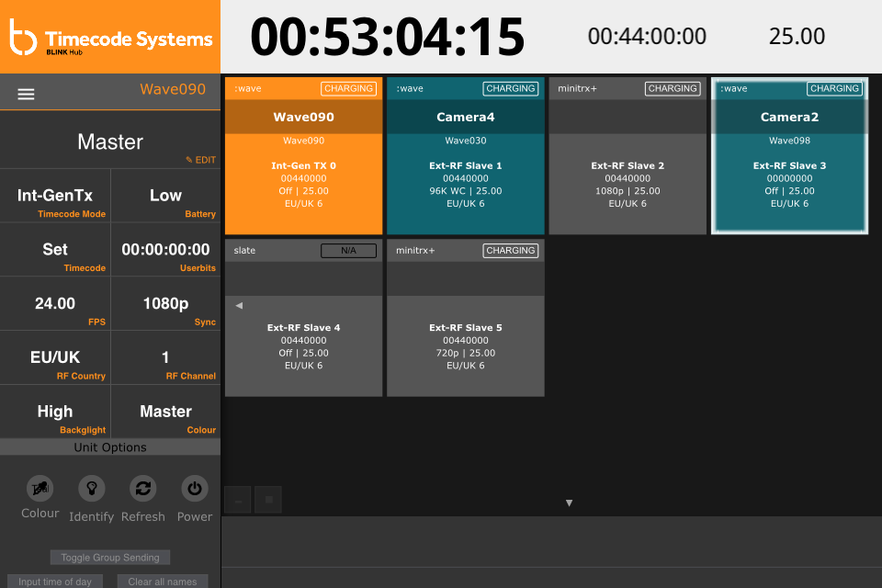Click the Power unit icon
The width and height of the screenshot is (882, 588).
pos(195,489)
